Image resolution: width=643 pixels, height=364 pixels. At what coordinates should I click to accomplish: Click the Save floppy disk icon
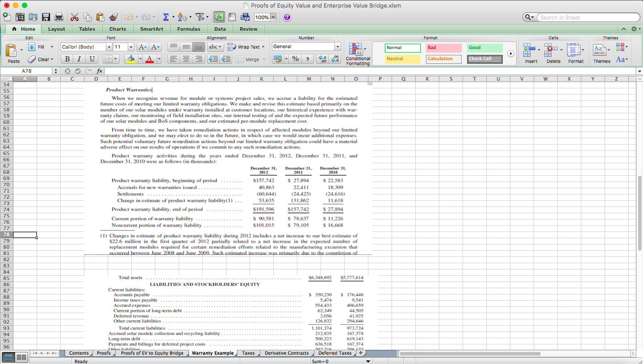pos(46,17)
